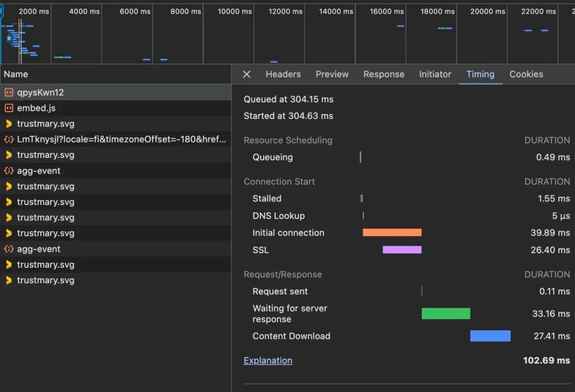Viewport: 575px width, 392px height.
Task: Click the "Request sent" label
Action: [280, 291]
